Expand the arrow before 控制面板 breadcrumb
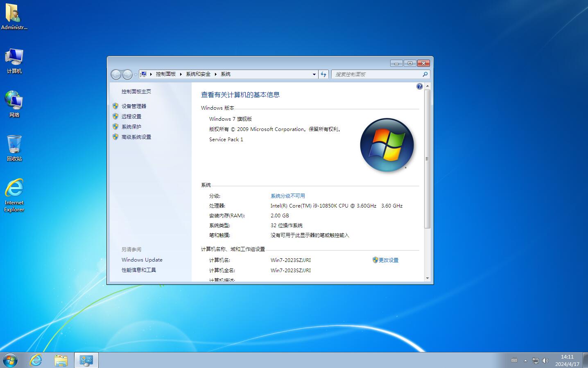This screenshot has width=588, height=368. point(151,74)
